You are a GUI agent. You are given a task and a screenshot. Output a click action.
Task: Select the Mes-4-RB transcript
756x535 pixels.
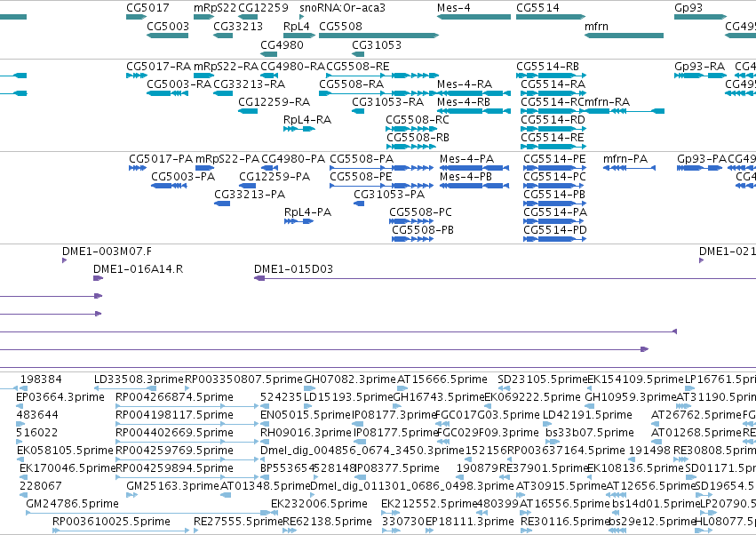[x=474, y=111]
